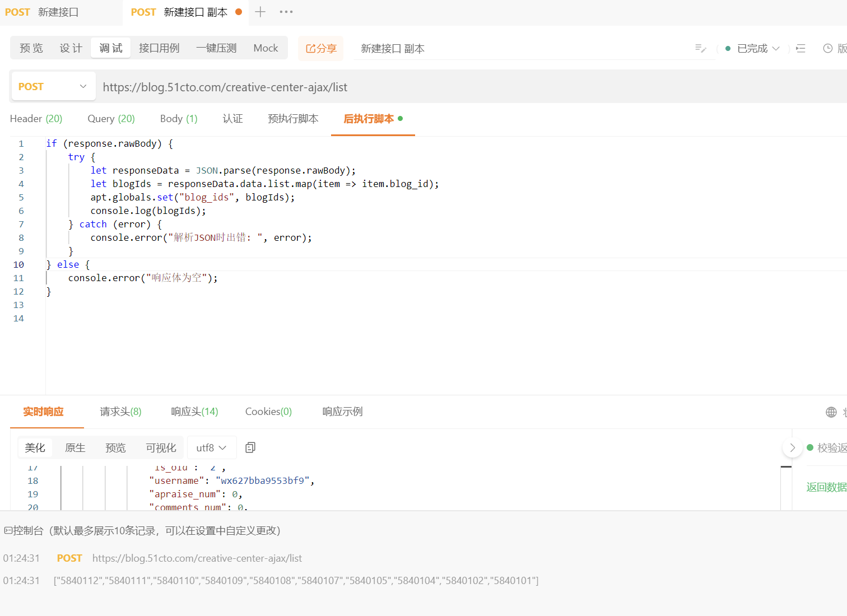The width and height of the screenshot is (847, 616).
Task: Open the POST method dropdown
Action: 53,86
